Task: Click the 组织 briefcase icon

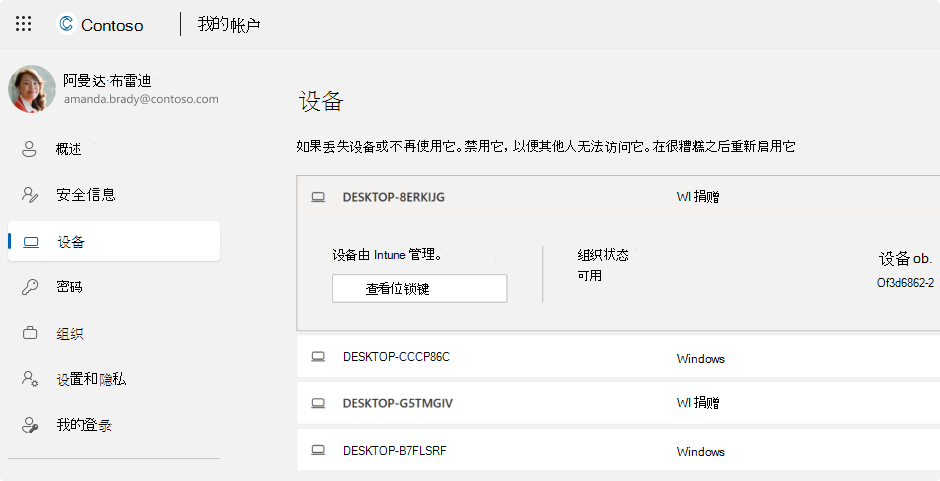Action: coord(30,333)
